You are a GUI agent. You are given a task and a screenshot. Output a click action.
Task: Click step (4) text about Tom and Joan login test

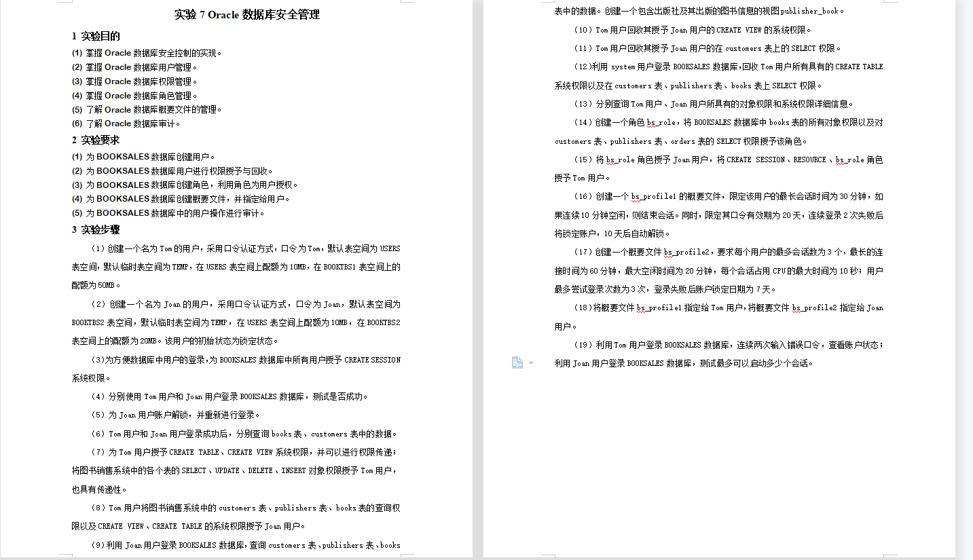pos(230,396)
